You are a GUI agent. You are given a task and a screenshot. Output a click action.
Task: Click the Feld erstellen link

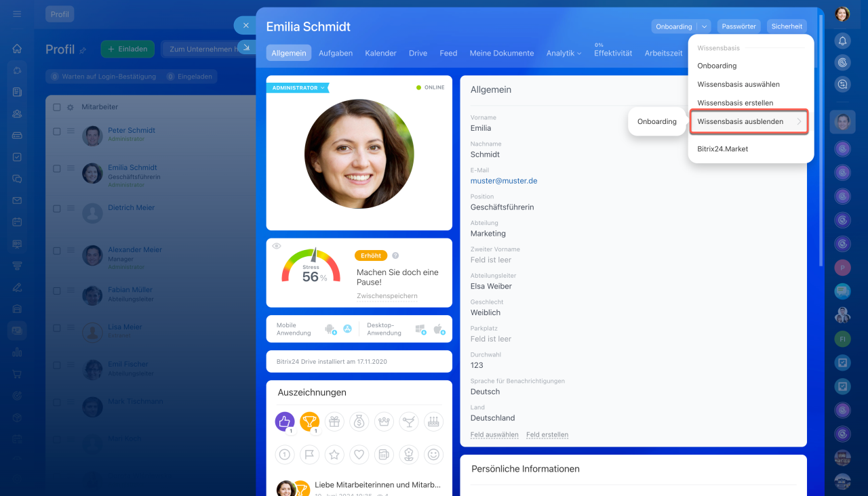coord(547,435)
